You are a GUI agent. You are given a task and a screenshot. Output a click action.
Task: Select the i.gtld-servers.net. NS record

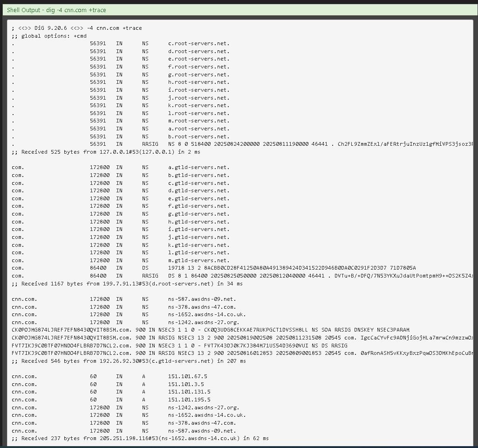click(121, 230)
